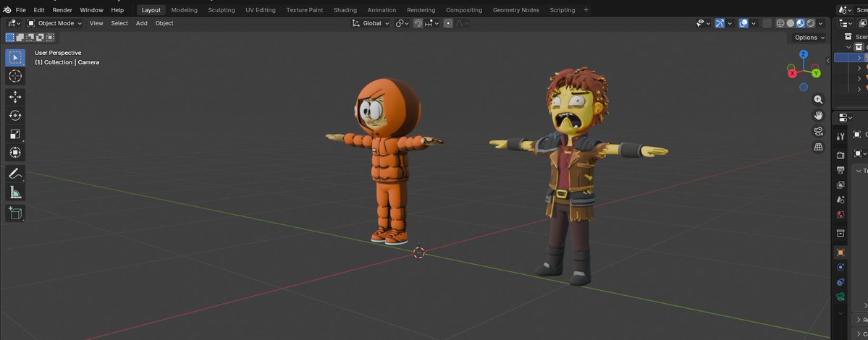Choose the Move tool

click(15, 97)
